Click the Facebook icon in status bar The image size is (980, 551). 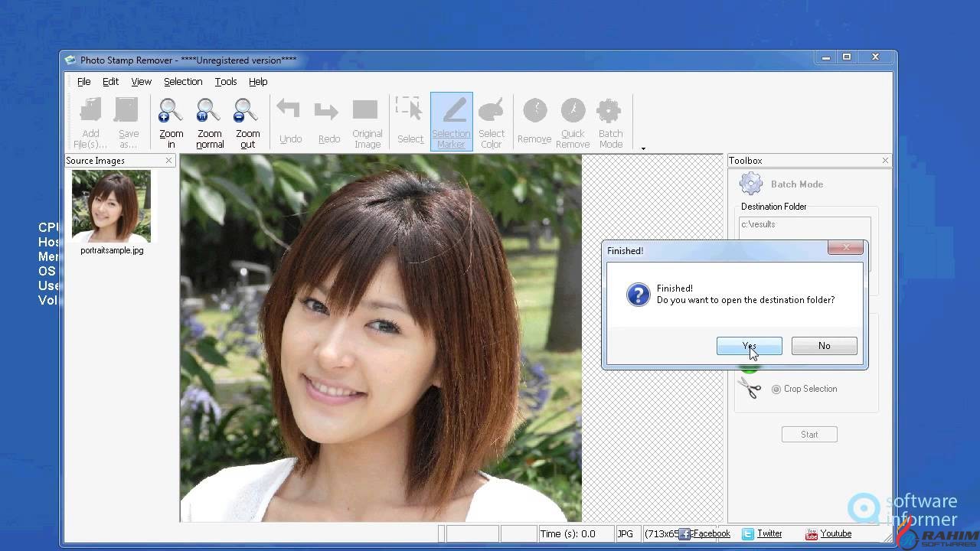coord(684,534)
